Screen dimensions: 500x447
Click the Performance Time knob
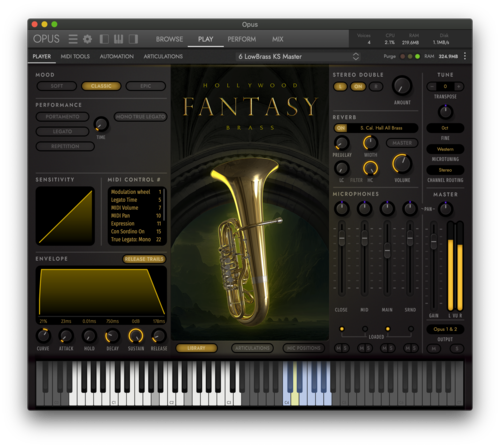point(101,124)
